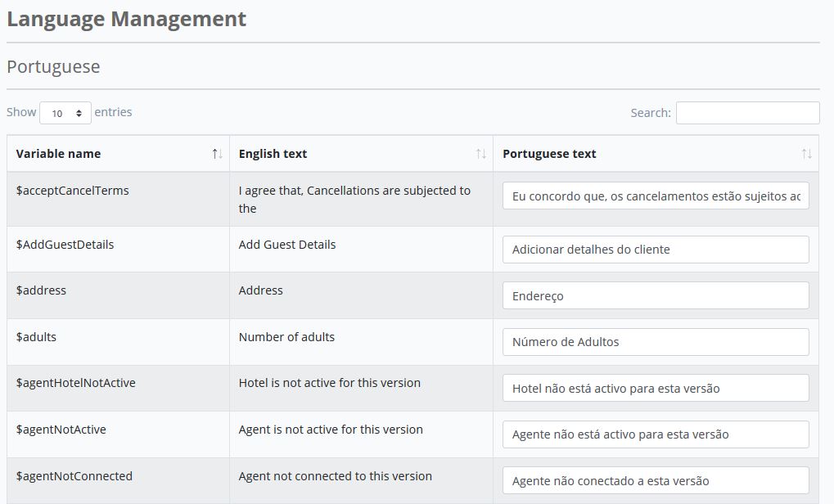Click the Language Management heading

coord(125,18)
